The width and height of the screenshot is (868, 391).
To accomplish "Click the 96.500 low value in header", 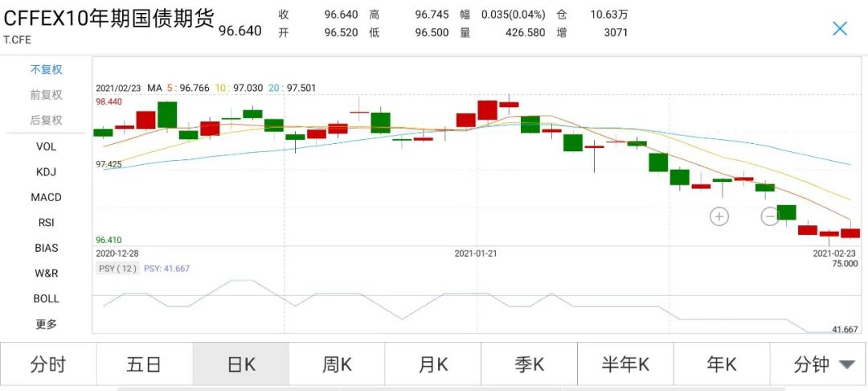I will click(x=432, y=33).
